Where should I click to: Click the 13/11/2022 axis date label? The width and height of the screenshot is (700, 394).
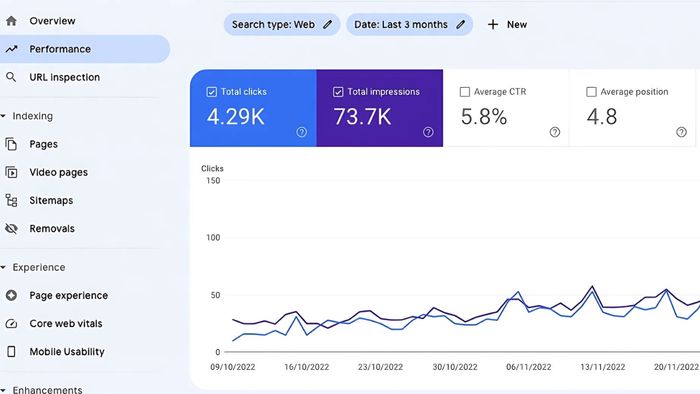(603, 367)
